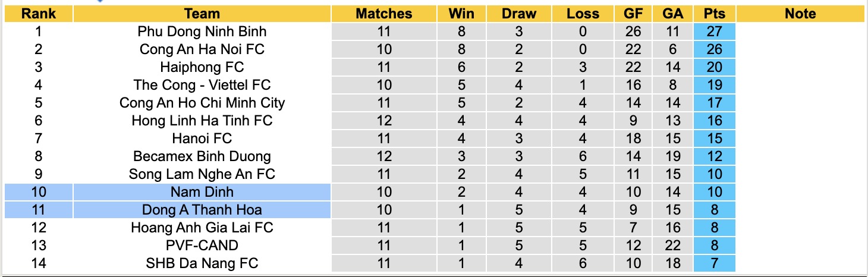Click the Loss column header
Image resolution: width=868 pixels, height=277 pixels.
pyautogui.click(x=582, y=14)
